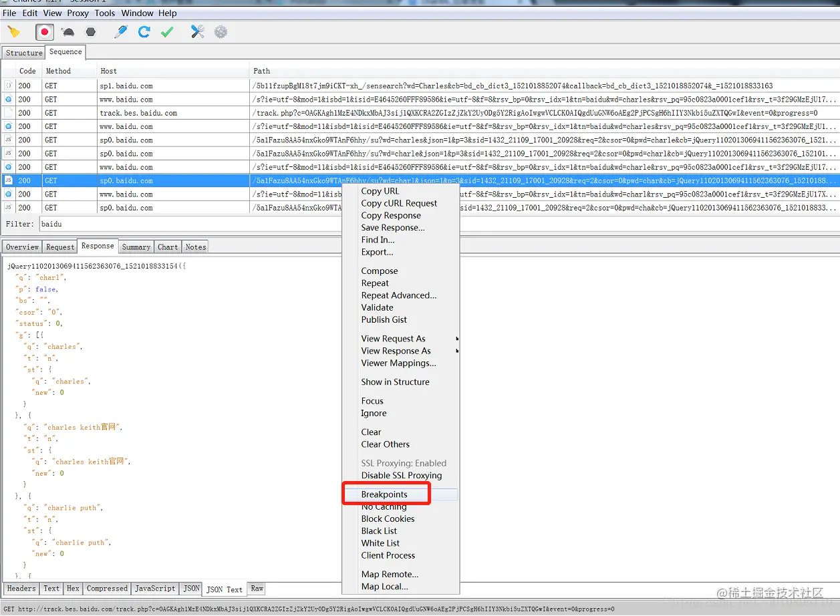Switch to the Structure tab
This screenshot has width=840, height=616.
coord(24,53)
